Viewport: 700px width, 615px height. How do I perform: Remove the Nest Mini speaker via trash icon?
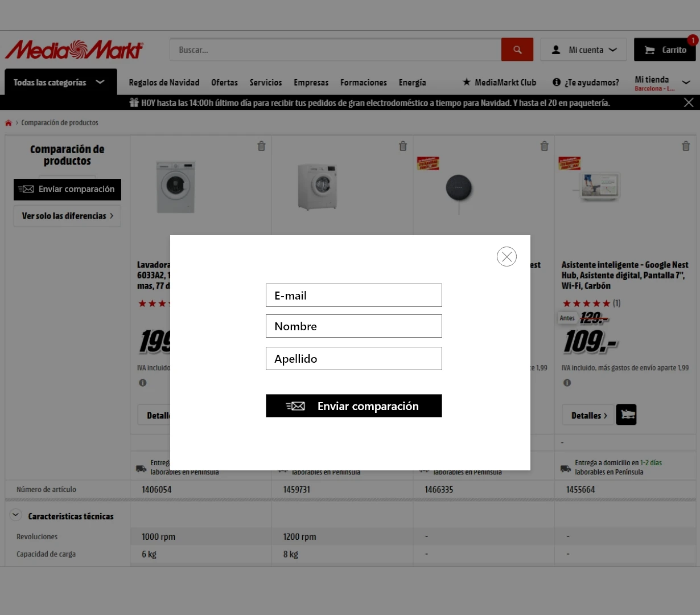tap(544, 146)
